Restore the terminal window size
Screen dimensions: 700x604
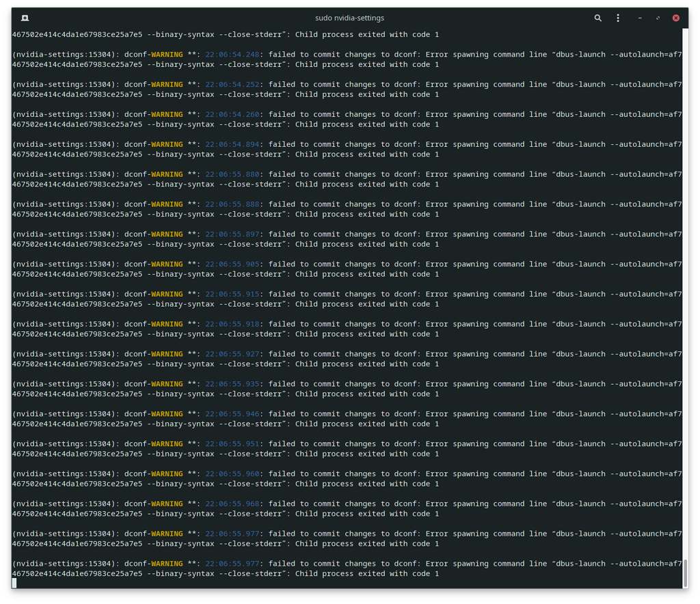pyautogui.click(x=657, y=18)
